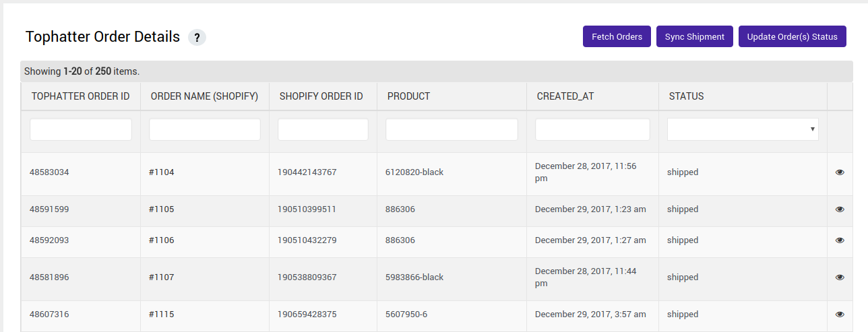
Task: View details of order 48583034
Action: coord(840,172)
